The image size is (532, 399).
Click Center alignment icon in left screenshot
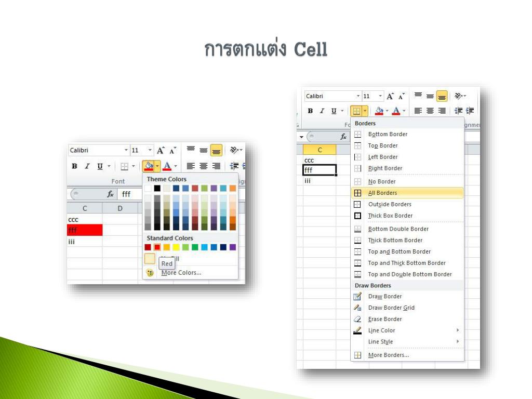point(204,166)
